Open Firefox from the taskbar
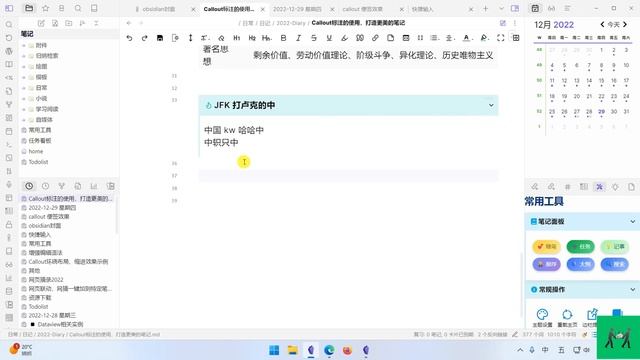 pyautogui.click(x=347, y=350)
